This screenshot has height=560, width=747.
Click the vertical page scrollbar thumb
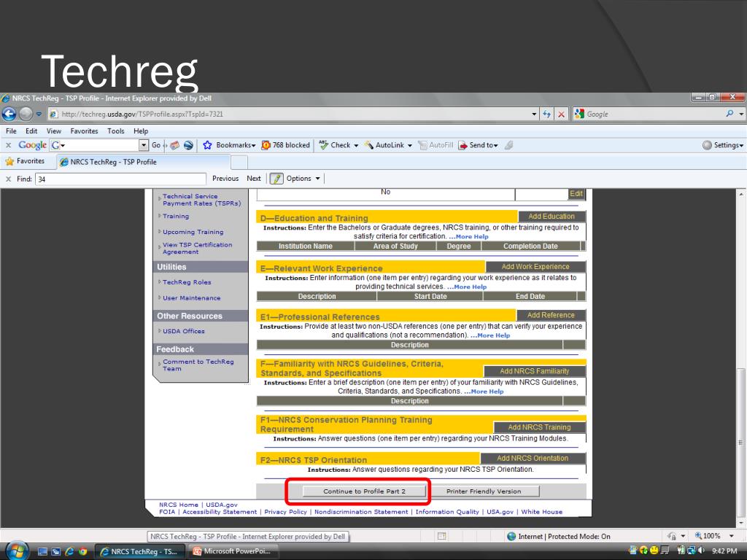click(741, 443)
